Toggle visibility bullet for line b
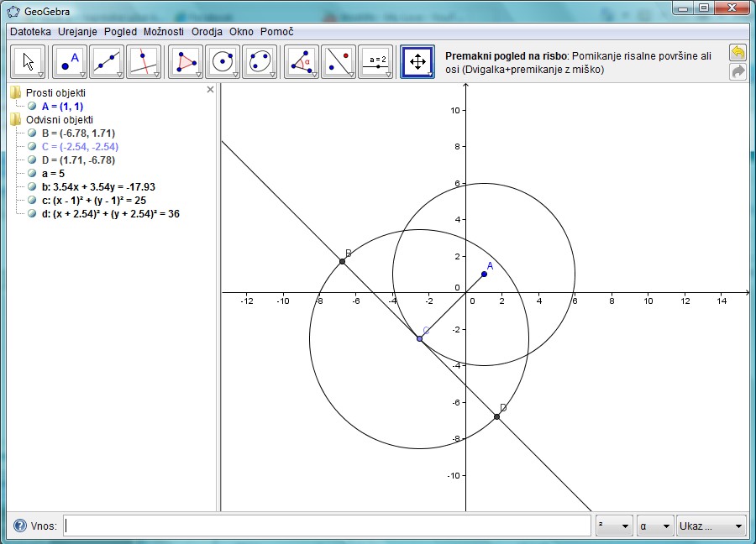 (32, 186)
